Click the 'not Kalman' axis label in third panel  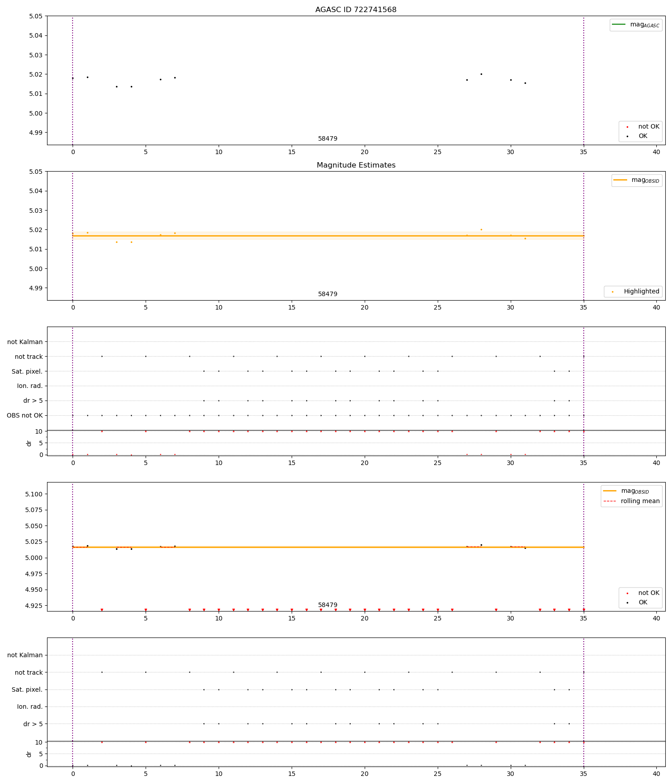[x=25, y=342]
